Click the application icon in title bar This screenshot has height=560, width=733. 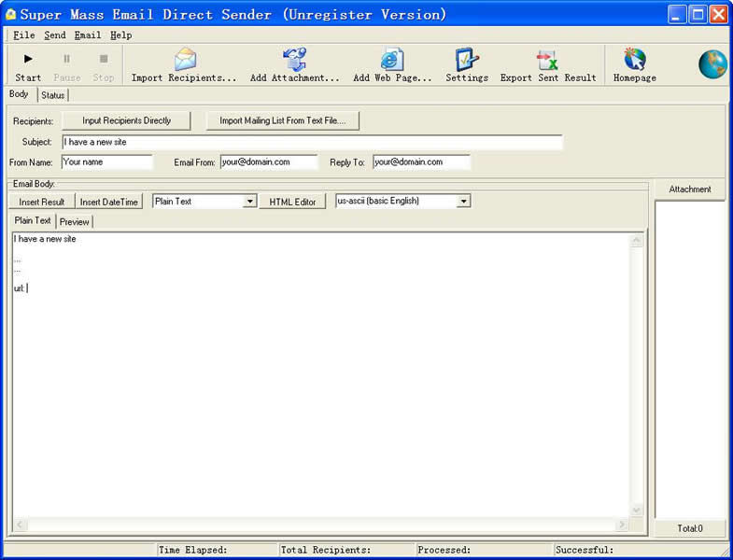point(11,15)
